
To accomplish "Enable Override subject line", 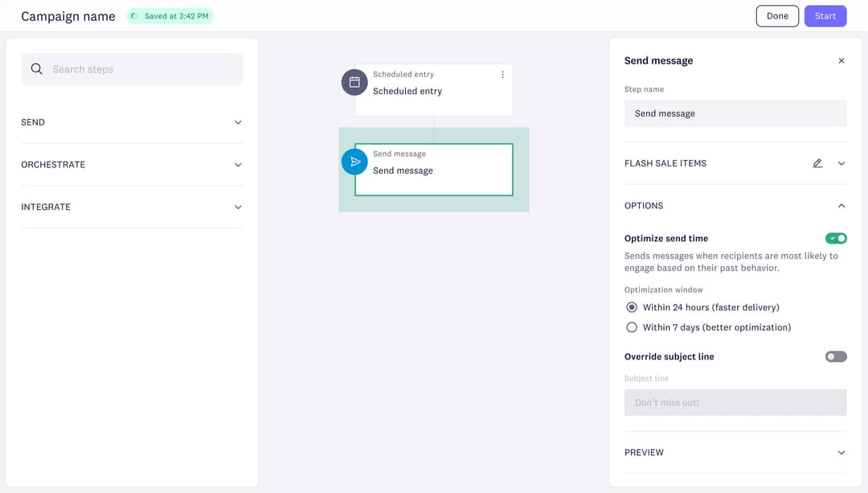I will point(835,355).
